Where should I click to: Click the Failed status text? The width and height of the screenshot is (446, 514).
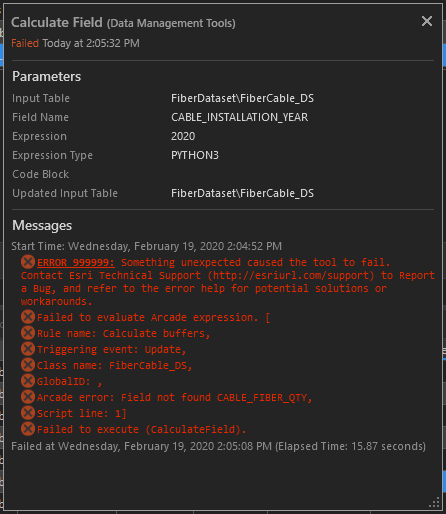[25, 43]
